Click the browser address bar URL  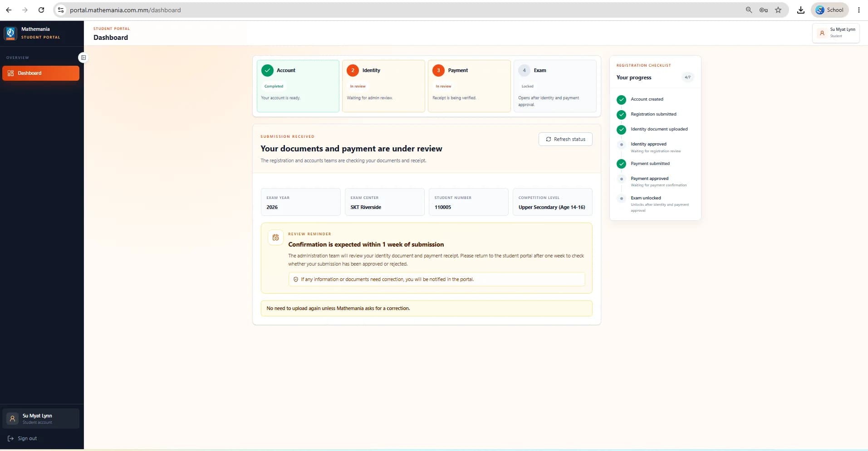pyautogui.click(x=125, y=10)
